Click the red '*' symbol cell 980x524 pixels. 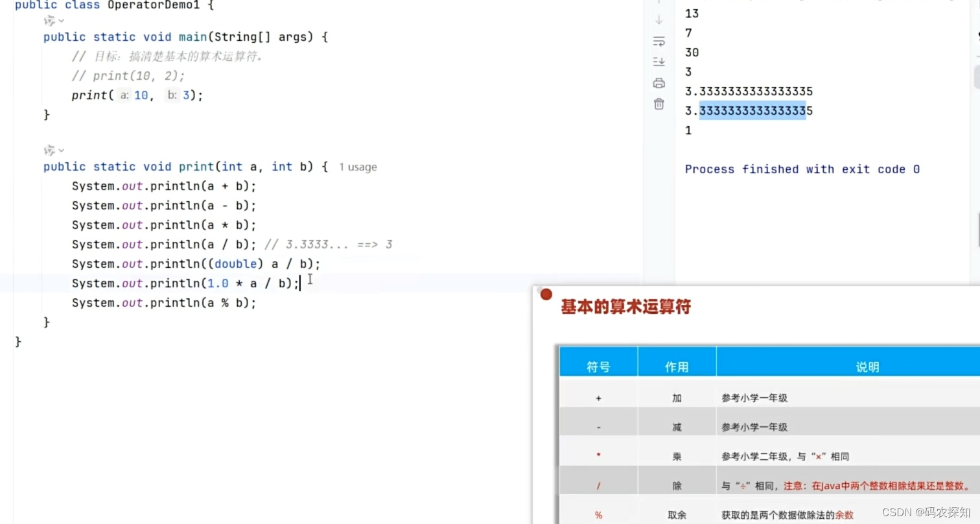pyautogui.click(x=598, y=456)
